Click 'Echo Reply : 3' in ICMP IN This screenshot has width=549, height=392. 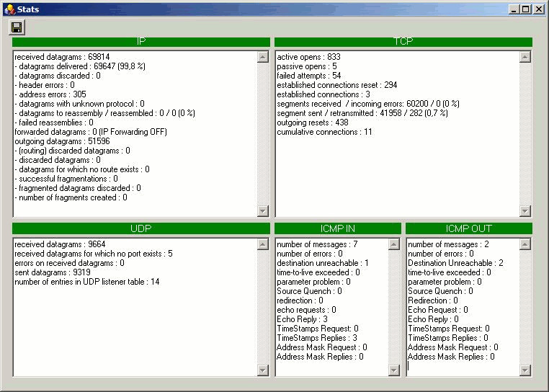(302, 319)
